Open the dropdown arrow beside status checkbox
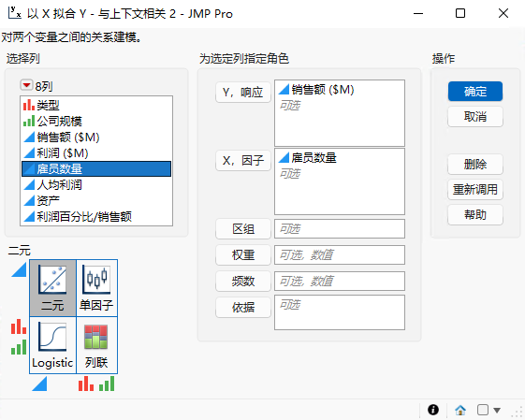Screen dimensions: 525x420 (497, 410)
